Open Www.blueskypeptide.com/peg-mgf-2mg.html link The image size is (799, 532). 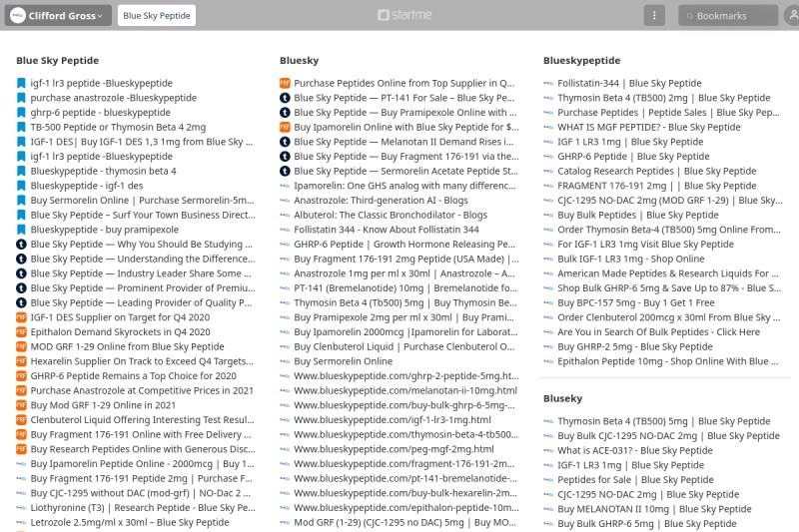click(394, 449)
